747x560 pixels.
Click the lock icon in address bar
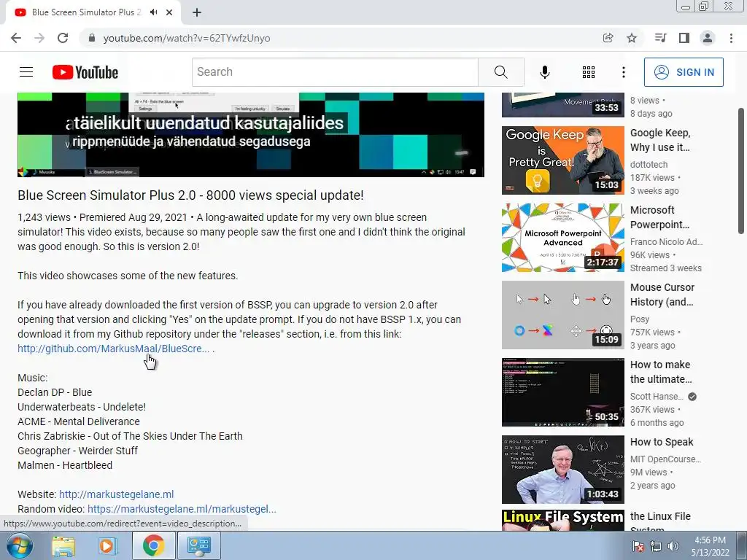pyautogui.click(x=92, y=38)
